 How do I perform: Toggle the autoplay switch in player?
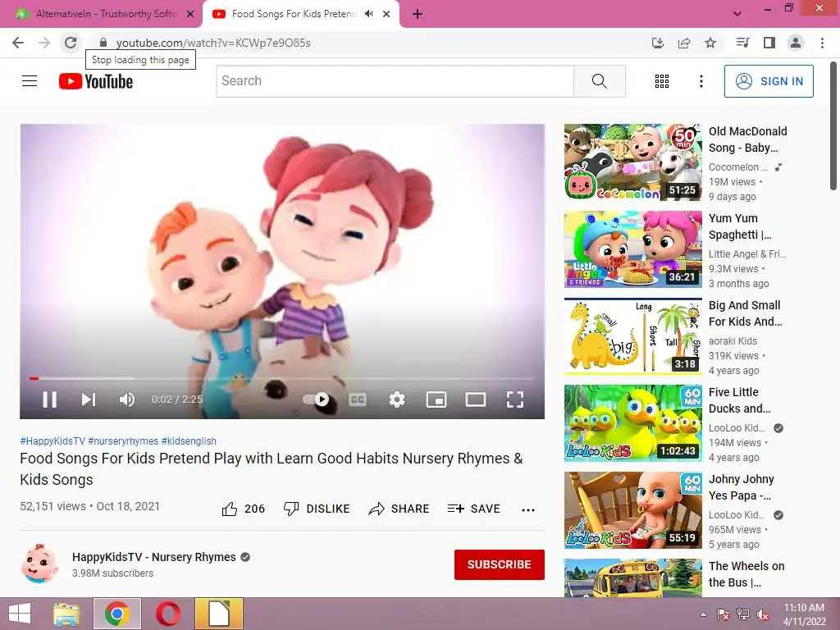(x=316, y=399)
